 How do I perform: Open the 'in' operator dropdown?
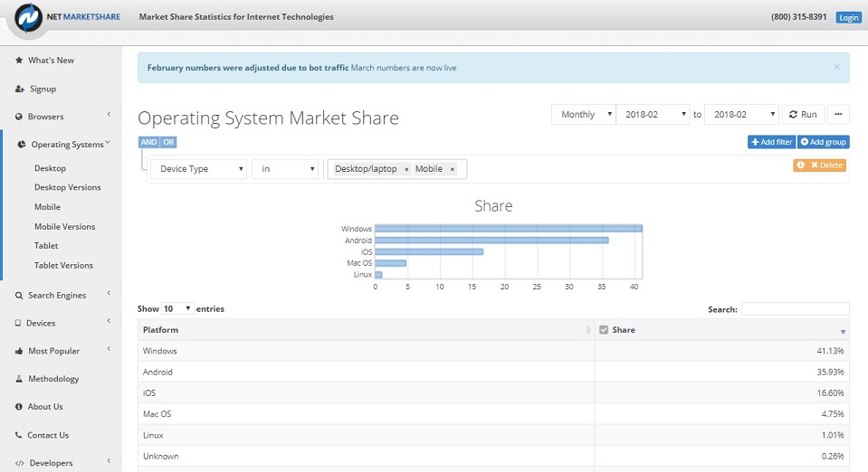[x=285, y=169]
